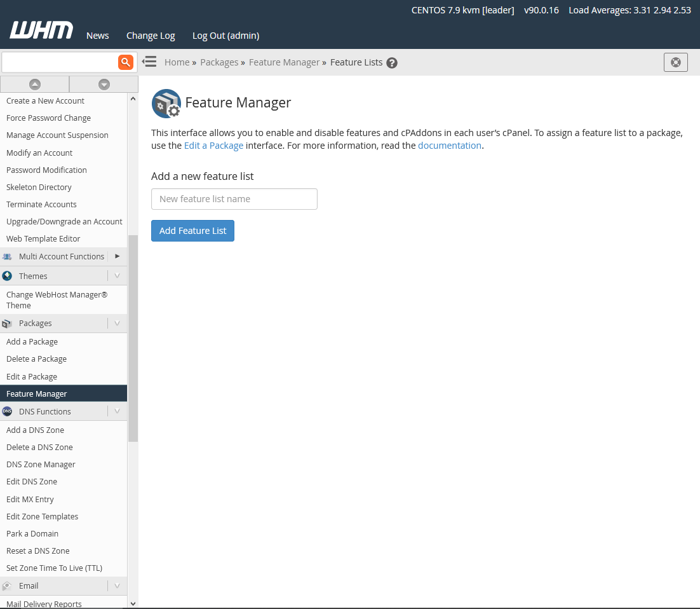This screenshot has height=609, width=700.
Task: Click the help question mark beside Feature Lists
Action: [x=392, y=62]
